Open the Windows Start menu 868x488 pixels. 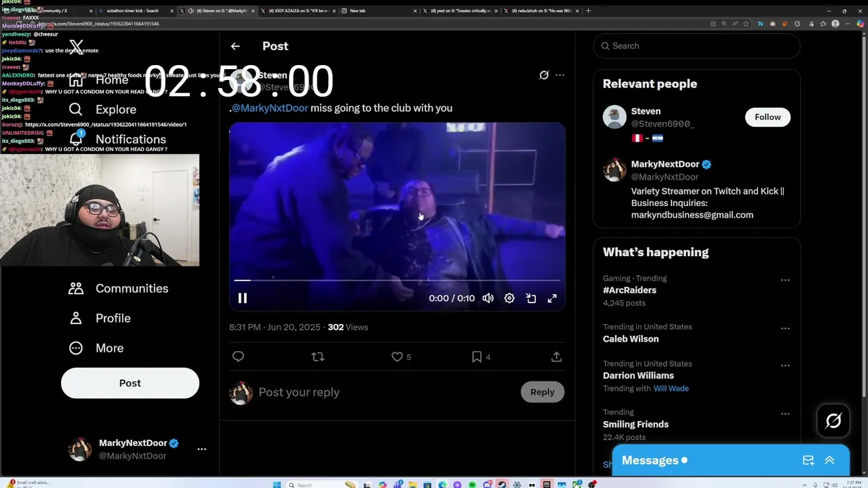click(x=277, y=485)
